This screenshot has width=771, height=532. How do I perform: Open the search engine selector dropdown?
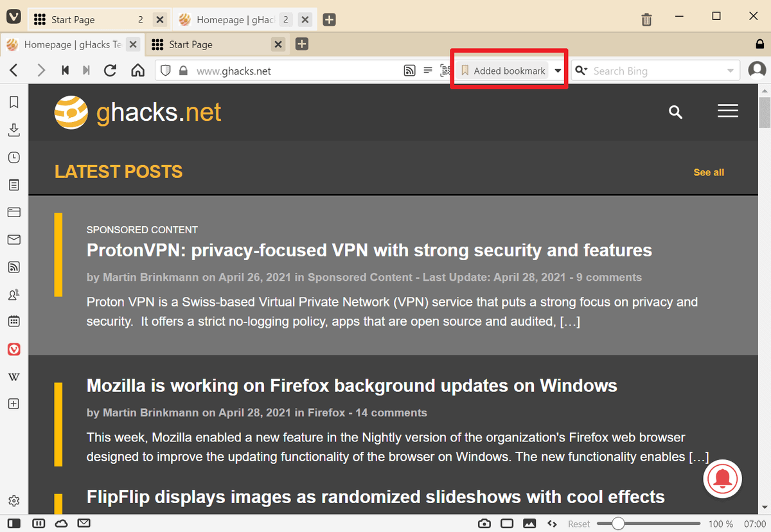581,71
